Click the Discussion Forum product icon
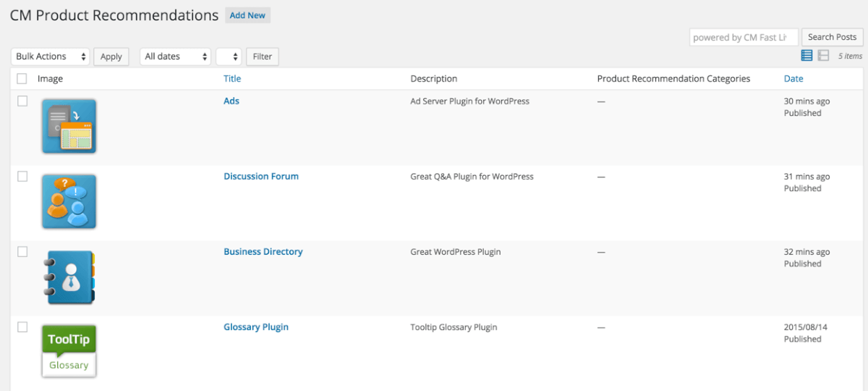 click(x=69, y=201)
